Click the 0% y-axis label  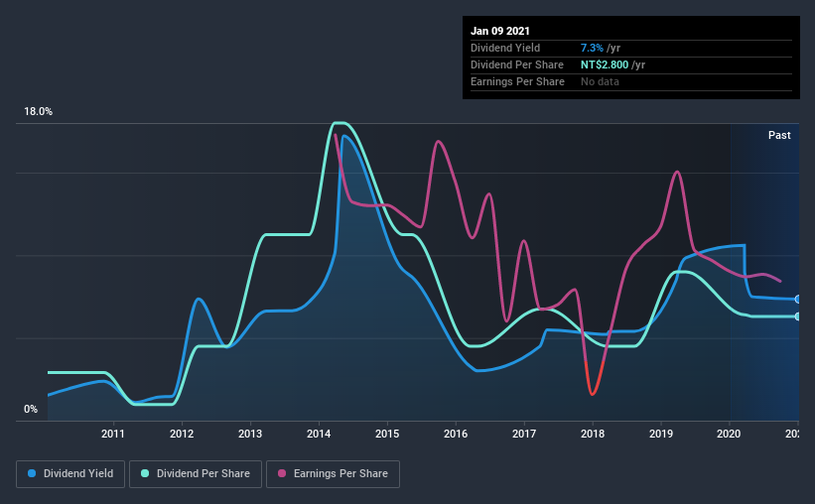pyautogui.click(x=31, y=410)
